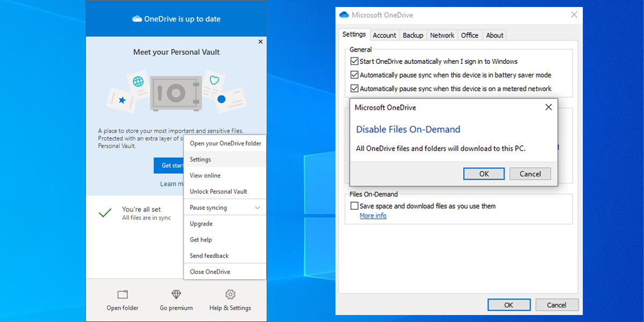Select Open your OneDrive folder menu entry
The width and height of the screenshot is (644, 322).
coord(225,143)
